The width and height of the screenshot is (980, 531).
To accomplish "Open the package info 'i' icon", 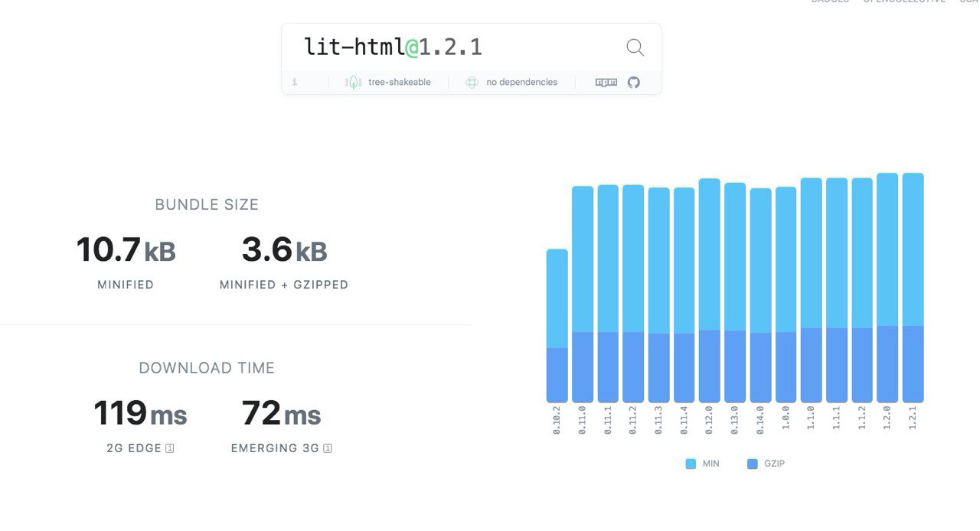I will [x=295, y=82].
